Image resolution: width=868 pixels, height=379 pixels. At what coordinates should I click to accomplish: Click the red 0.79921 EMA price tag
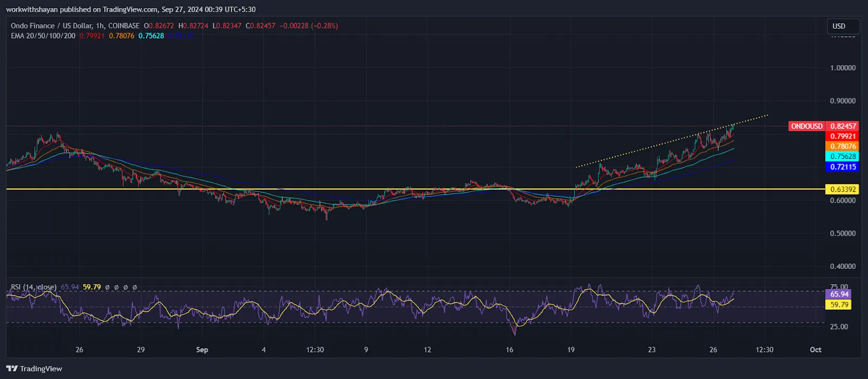click(843, 137)
